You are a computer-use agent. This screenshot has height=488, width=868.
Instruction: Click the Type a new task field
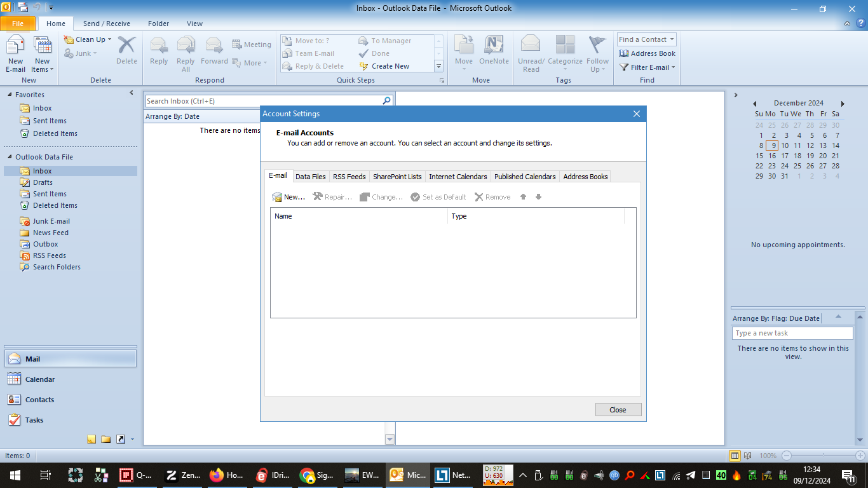click(792, 333)
